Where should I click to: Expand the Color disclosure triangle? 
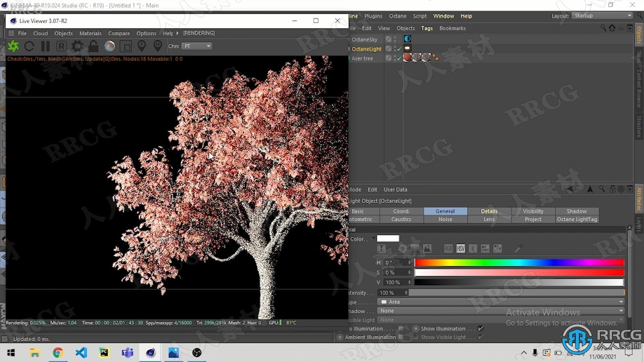(374, 238)
